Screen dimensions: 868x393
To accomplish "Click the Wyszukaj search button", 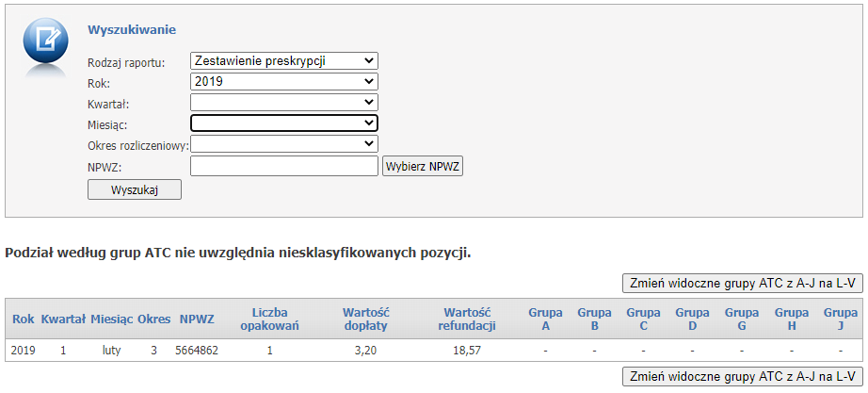I will tap(134, 189).
